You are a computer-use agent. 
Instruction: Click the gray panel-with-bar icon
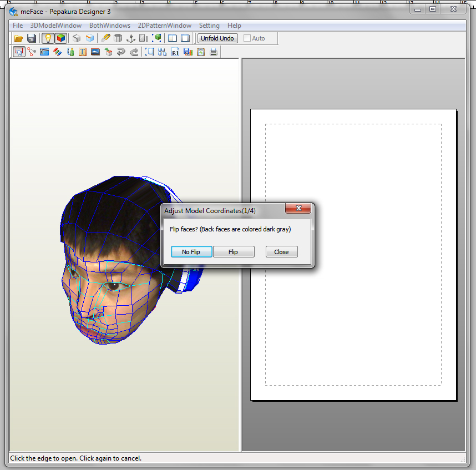pyautogui.click(x=143, y=38)
